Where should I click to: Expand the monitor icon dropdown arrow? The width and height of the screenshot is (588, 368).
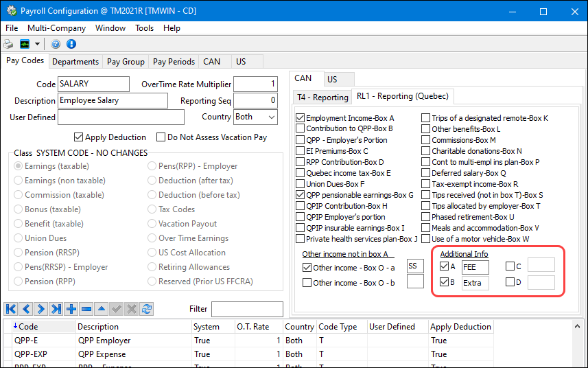pos(38,44)
